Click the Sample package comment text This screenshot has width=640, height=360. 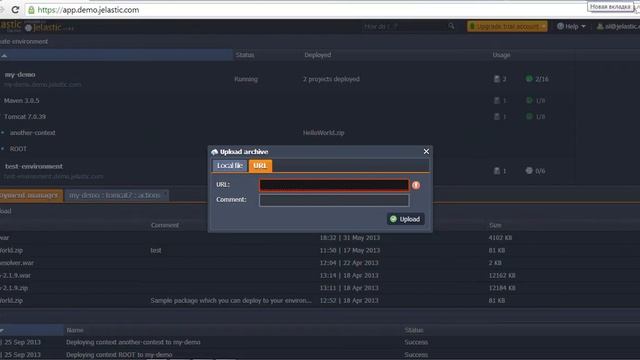tap(231, 300)
